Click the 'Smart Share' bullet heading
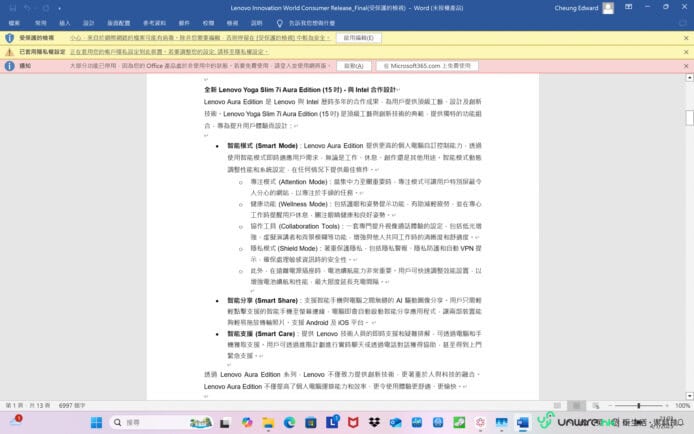Viewport: 694px width, 434px height. pyautogui.click(x=263, y=300)
